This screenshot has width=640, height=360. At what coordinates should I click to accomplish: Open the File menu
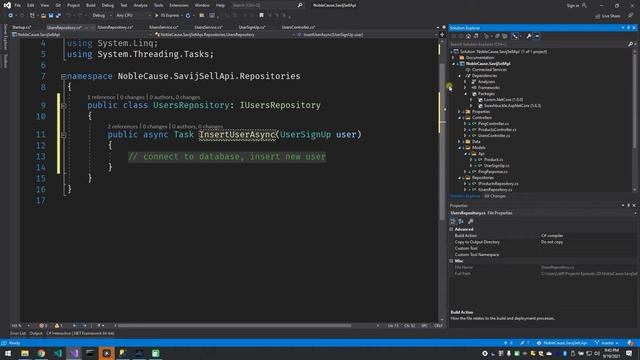pyautogui.click(x=18, y=5)
